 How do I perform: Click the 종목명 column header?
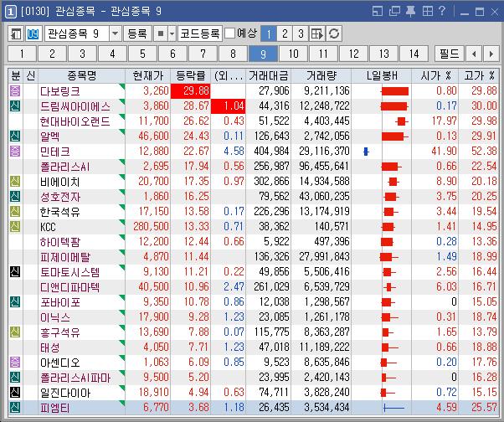[82, 76]
